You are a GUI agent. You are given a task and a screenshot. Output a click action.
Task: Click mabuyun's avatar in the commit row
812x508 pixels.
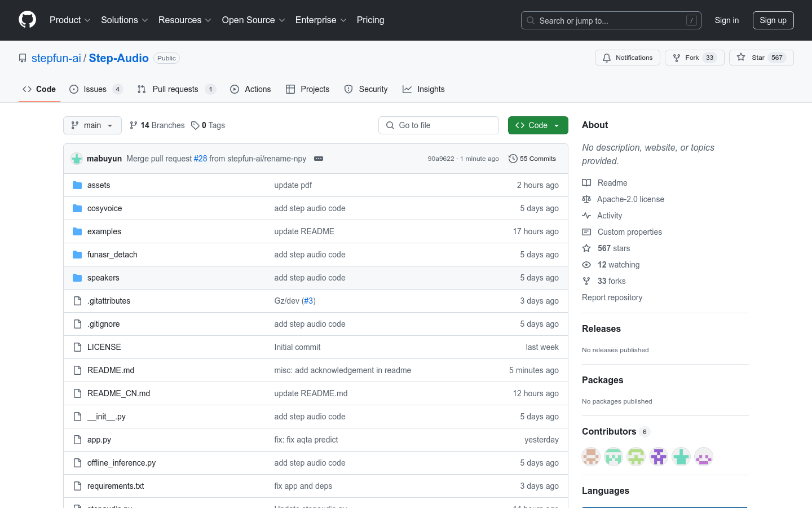(77, 159)
